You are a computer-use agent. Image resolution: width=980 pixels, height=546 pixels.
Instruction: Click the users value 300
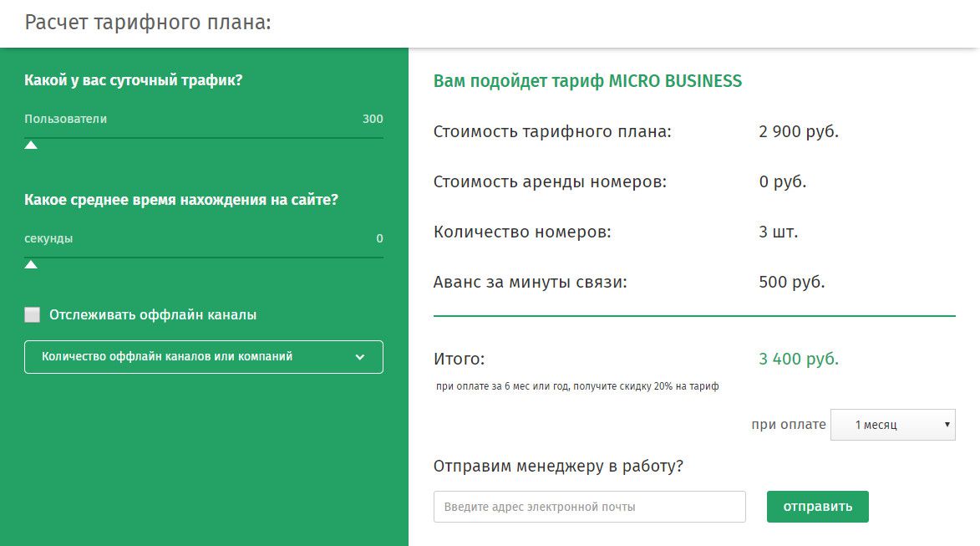coord(373,119)
